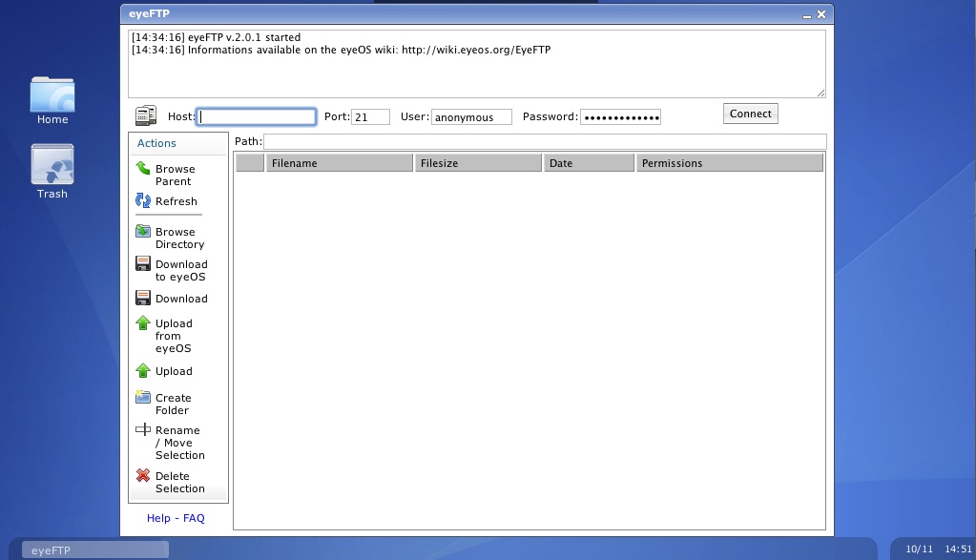The image size is (976, 560).
Task: Click the blank first column header
Action: coord(250,163)
